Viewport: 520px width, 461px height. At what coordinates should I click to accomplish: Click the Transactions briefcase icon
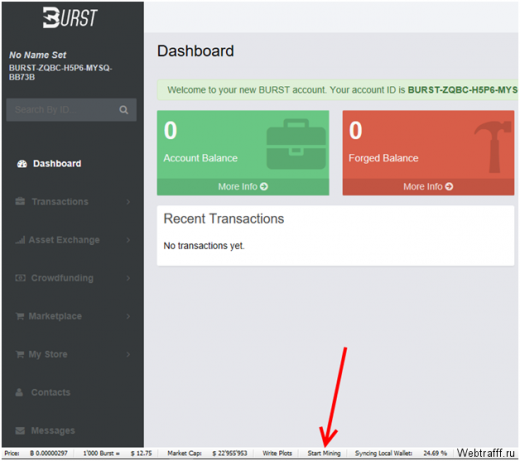[20, 201]
